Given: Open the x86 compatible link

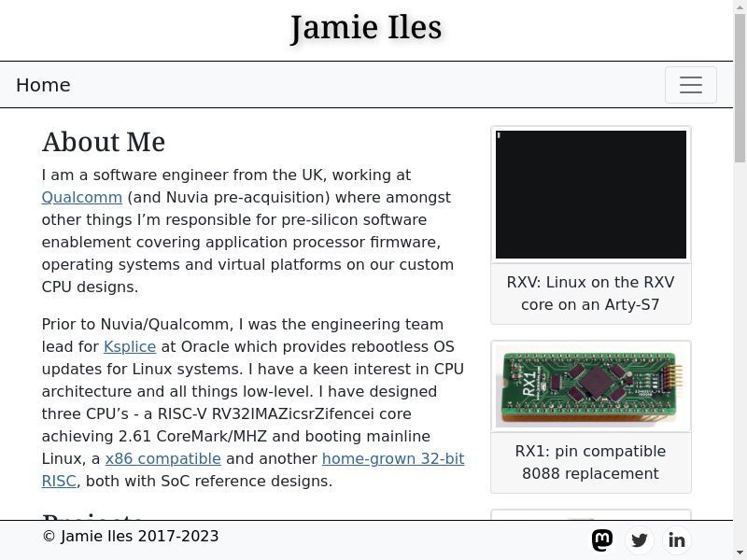Looking at the screenshot, I should click(x=163, y=458).
